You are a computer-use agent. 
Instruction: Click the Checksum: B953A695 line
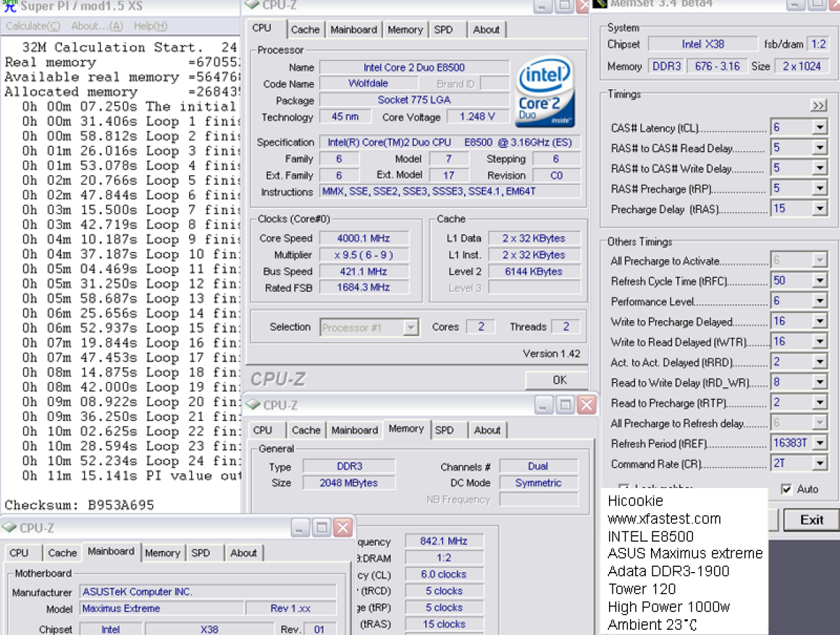click(x=79, y=505)
